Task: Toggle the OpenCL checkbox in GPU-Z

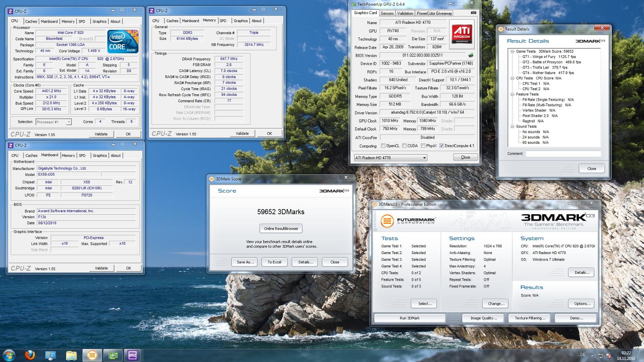Action: tap(383, 146)
